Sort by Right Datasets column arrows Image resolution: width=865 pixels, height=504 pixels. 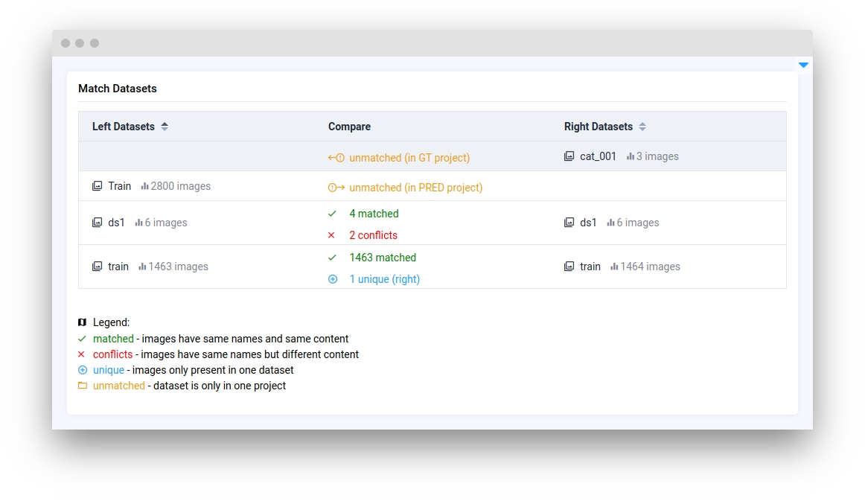pyautogui.click(x=642, y=127)
